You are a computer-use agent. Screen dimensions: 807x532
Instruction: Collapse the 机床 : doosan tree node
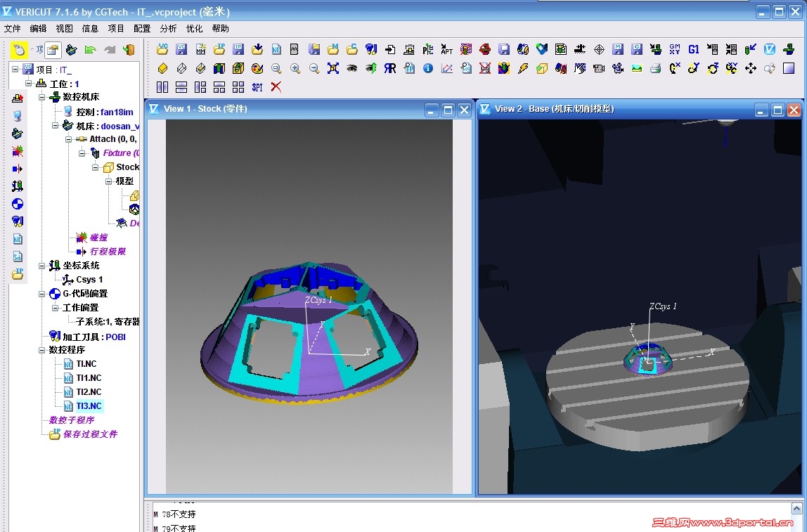(x=55, y=125)
